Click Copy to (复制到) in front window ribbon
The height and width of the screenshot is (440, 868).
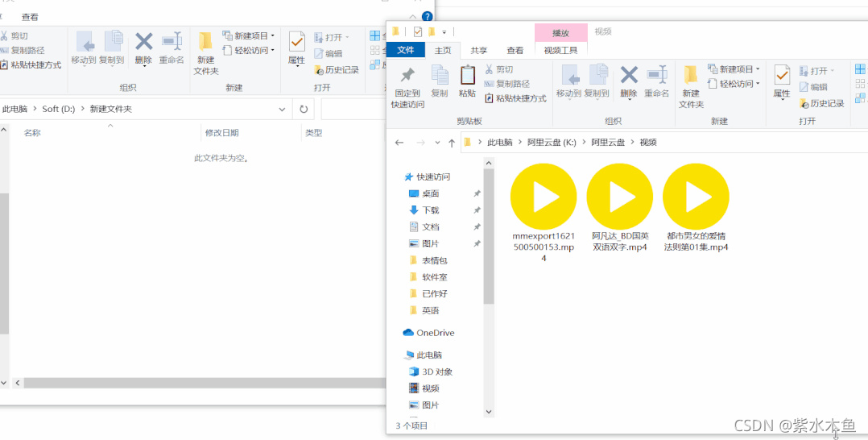[597, 81]
